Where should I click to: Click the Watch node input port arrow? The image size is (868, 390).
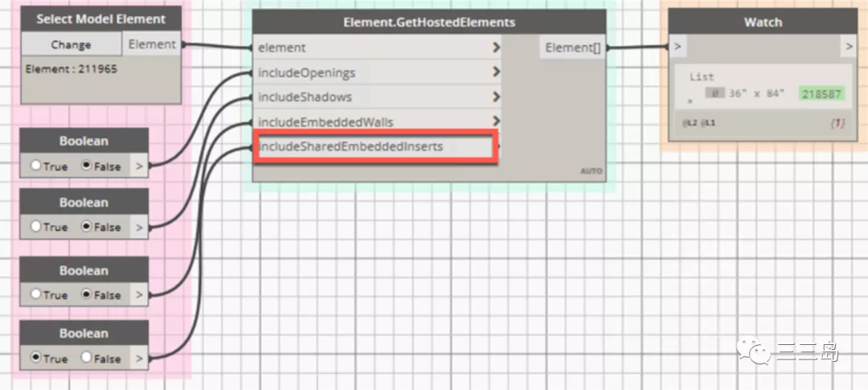[x=678, y=47]
